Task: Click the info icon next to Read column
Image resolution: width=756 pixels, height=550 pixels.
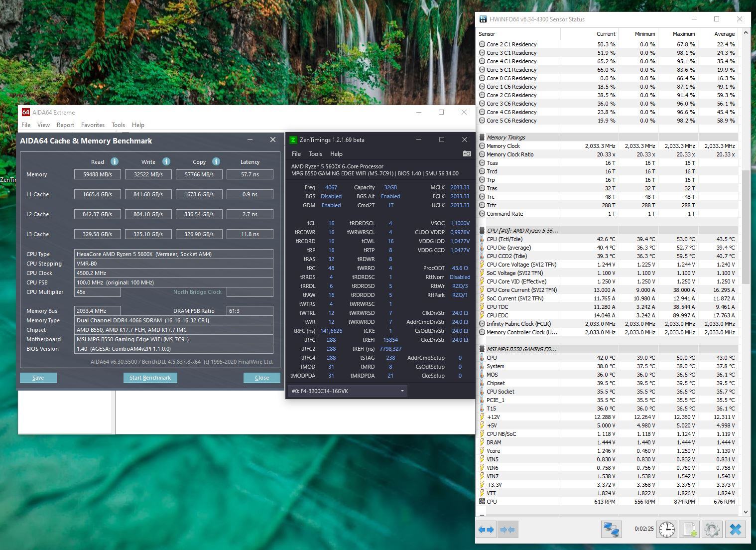Action: click(115, 161)
